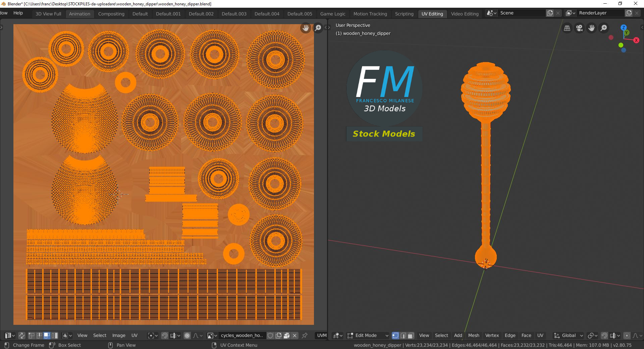Toggle snapping in UV editor
Image resolution: width=644 pixels, height=349 pixels.
[165, 335]
